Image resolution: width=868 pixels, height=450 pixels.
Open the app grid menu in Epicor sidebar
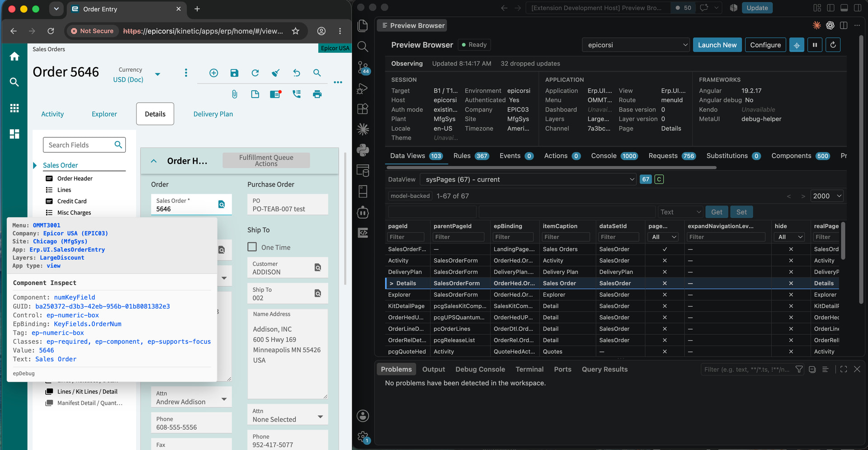click(14, 108)
